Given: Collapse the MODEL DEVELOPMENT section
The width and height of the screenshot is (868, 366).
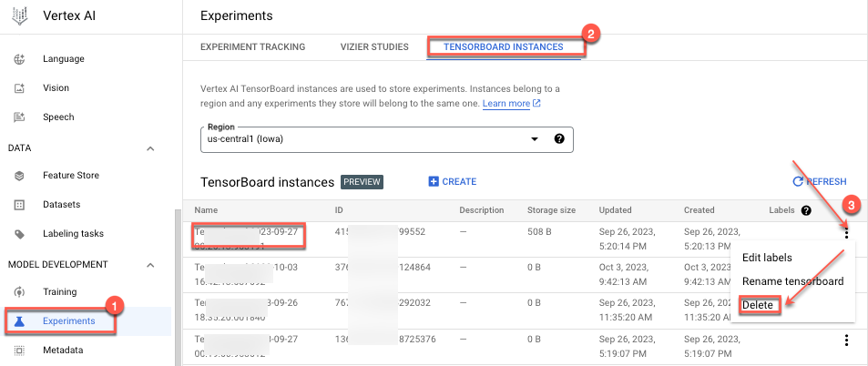Looking at the screenshot, I should pyautogui.click(x=150, y=265).
